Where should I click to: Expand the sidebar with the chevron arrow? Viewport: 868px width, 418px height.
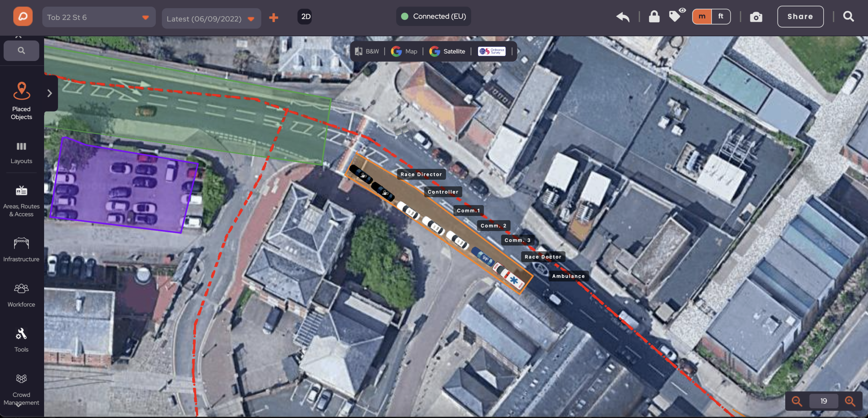tap(50, 93)
